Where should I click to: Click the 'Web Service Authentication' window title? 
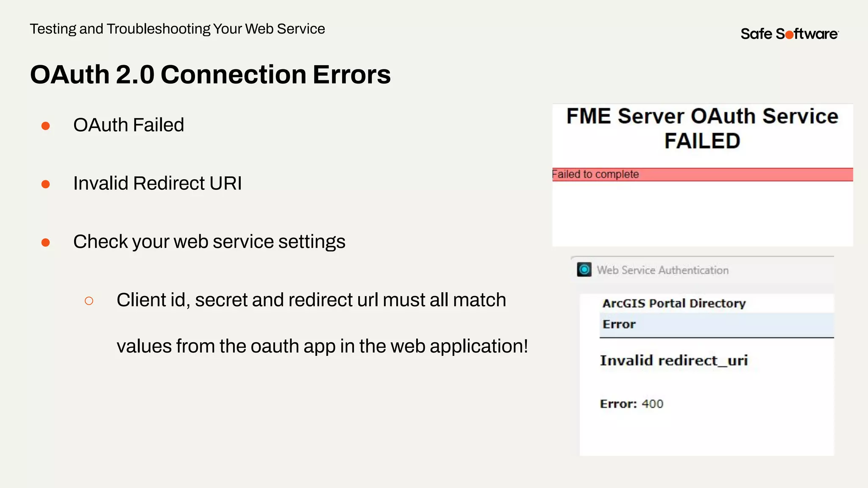tap(662, 270)
